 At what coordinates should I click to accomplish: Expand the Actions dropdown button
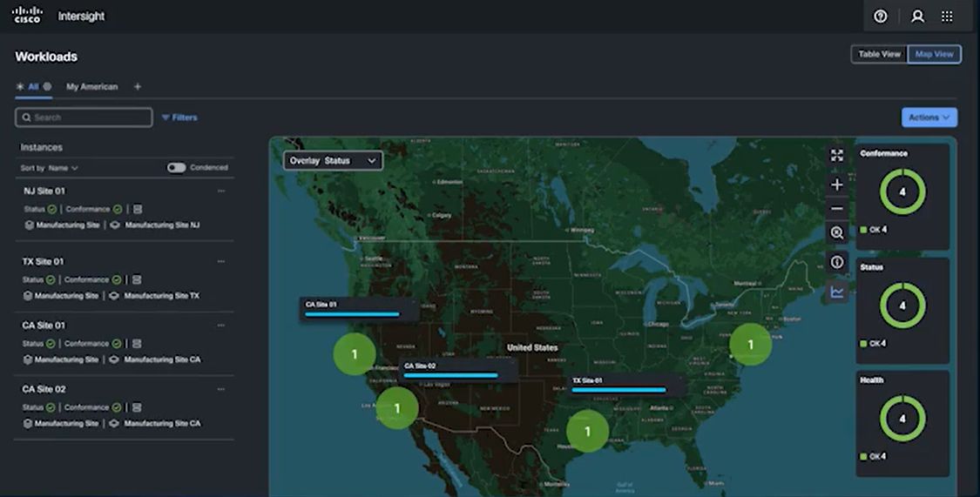coord(929,118)
